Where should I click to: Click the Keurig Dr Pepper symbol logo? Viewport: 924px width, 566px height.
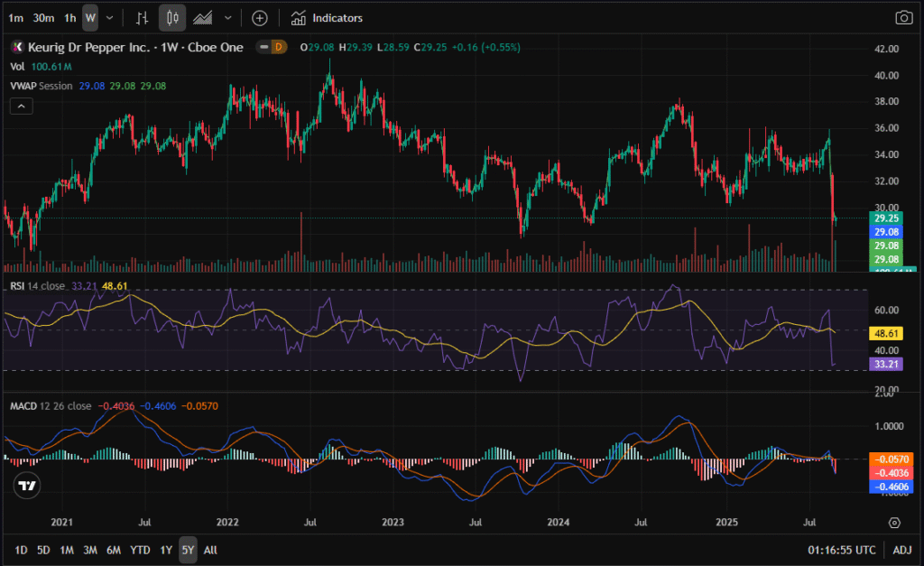tap(16, 47)
